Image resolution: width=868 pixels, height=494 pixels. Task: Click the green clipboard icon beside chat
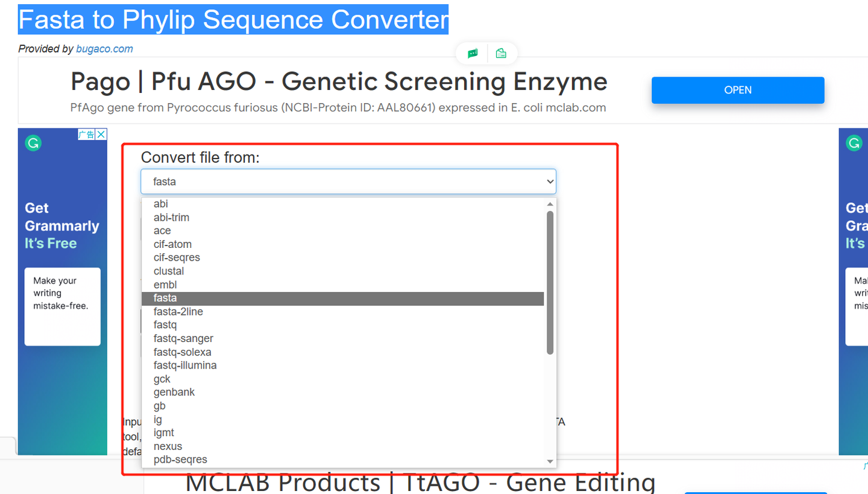[501, 54]
